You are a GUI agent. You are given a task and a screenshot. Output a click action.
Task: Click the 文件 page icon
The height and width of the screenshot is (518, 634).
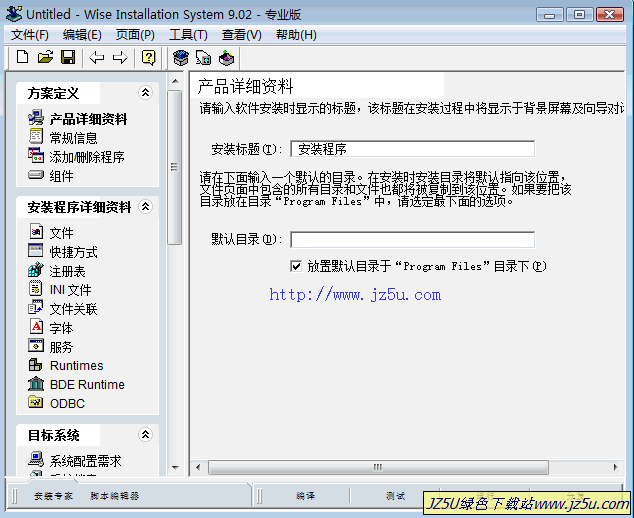pos(36,231)
